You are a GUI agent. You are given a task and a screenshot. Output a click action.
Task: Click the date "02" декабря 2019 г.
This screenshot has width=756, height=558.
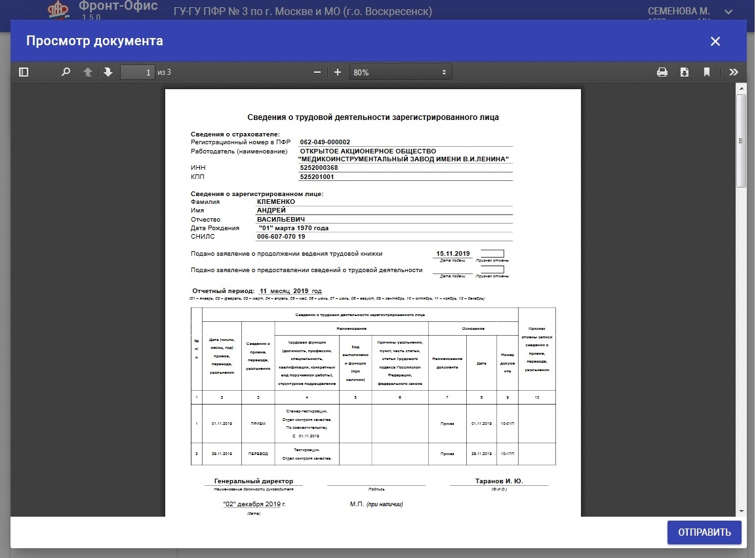[254, 504]
